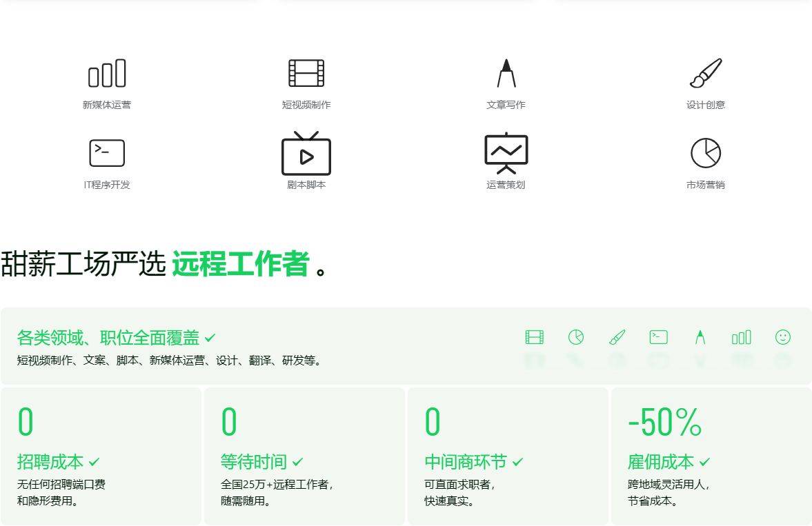The height and width of the screenshot is (526, 812).
Task: Select the 中间商环节 card heading
Action: (x=466, y=461)
